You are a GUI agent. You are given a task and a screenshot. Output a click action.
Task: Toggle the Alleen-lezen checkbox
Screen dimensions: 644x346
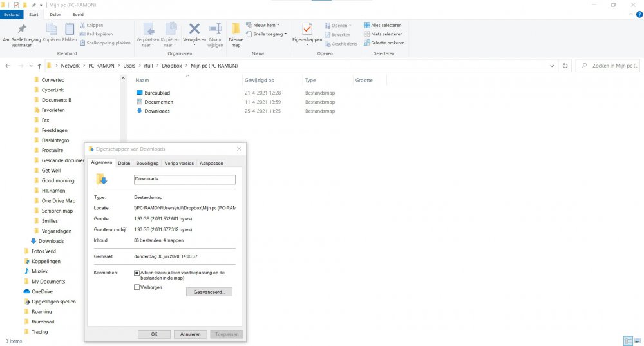pos(137,273)
